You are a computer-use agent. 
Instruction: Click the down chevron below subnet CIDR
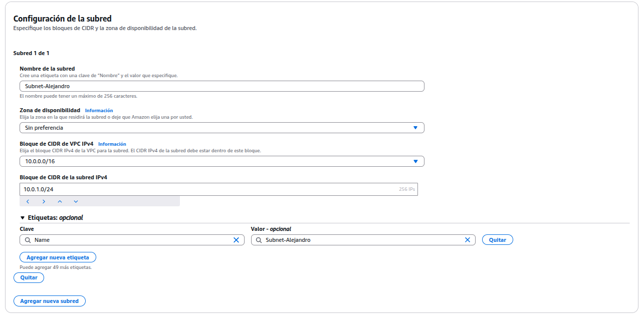click(76, 201)
